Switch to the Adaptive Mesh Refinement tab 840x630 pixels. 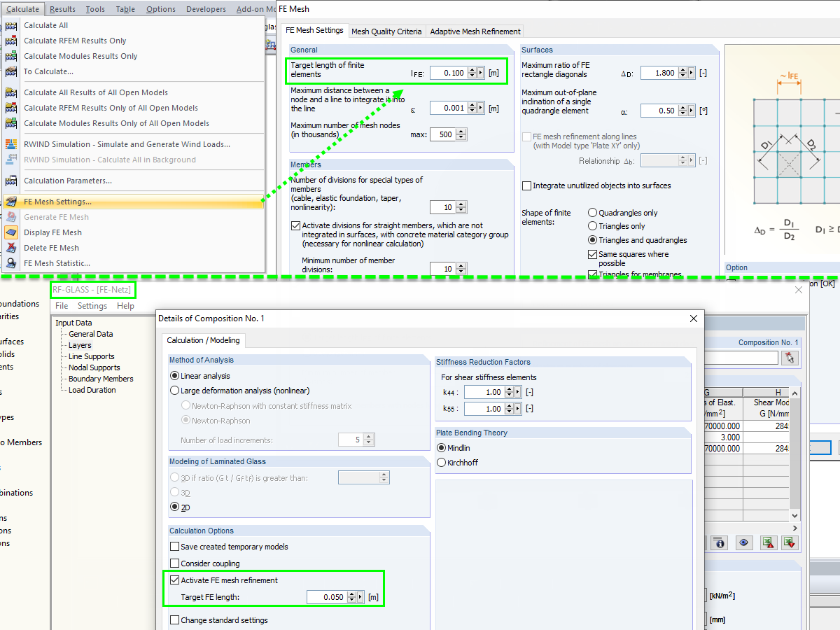475,31
